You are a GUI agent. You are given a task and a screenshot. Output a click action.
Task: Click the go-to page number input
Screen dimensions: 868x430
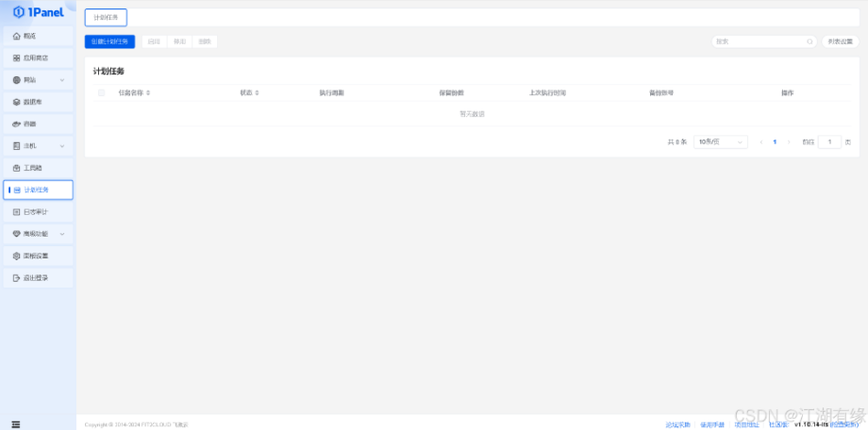coord(829,142)
